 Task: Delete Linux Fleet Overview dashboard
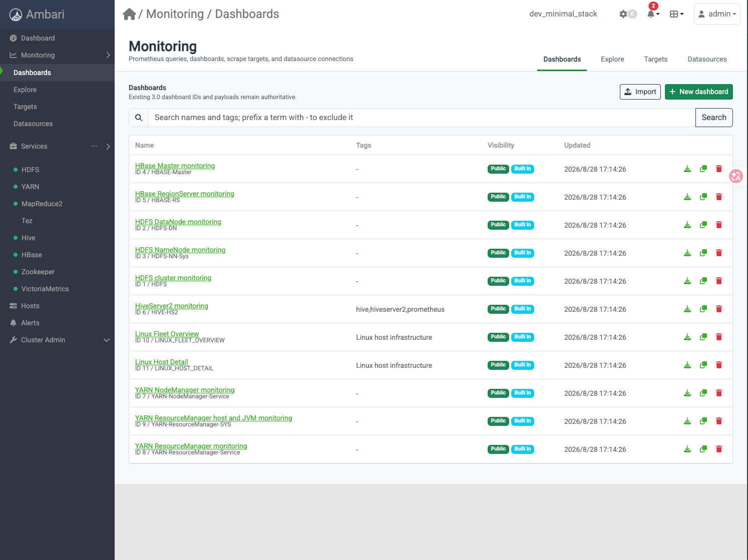(719, 337)
